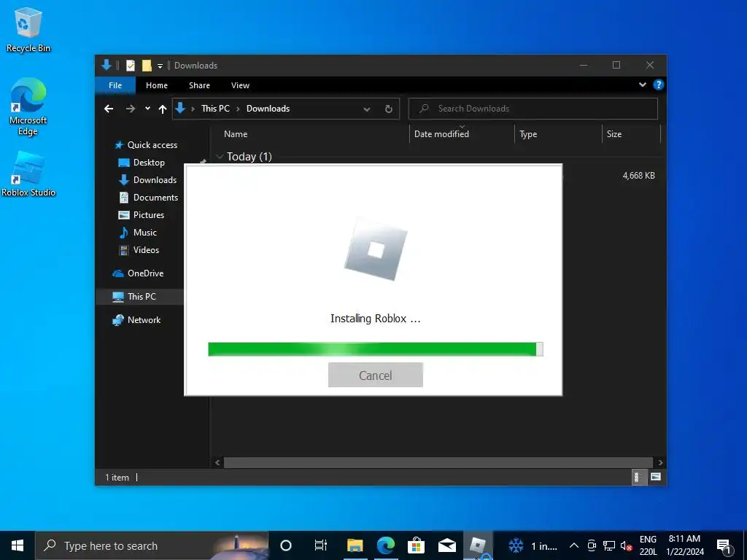Select Downloads in navigation pane

point(147,180)
